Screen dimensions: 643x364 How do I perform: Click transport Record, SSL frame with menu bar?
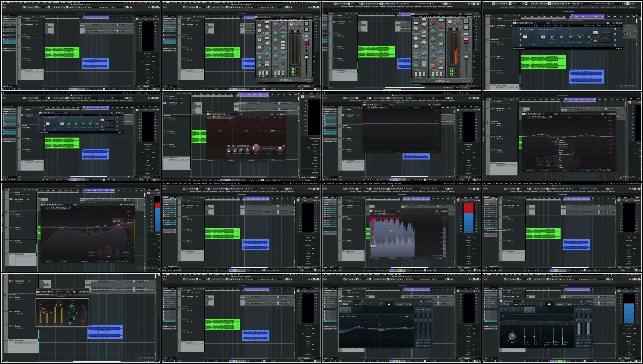click(x=244, y=89)
